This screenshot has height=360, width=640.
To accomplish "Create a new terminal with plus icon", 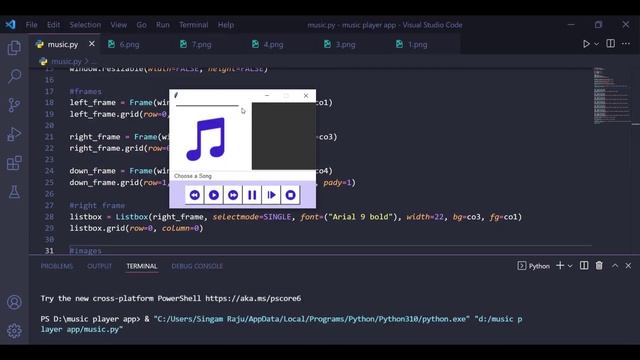I will coord(560,266).
